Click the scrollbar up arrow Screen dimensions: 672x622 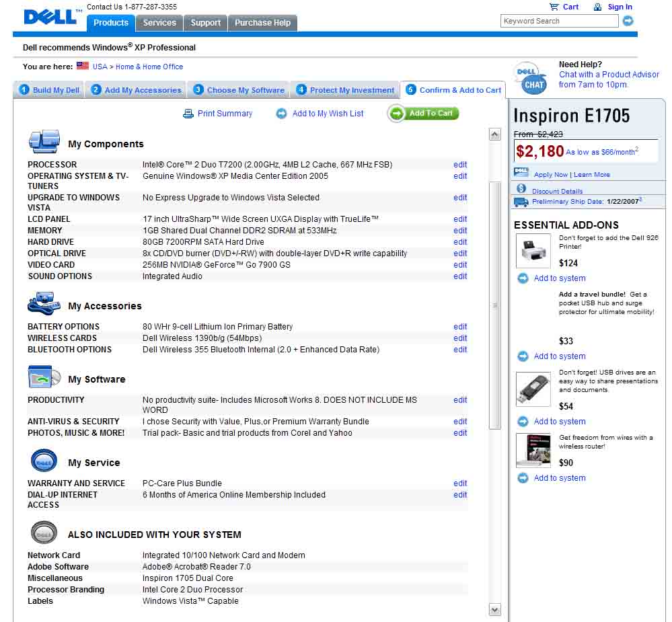tap(494, 134)
